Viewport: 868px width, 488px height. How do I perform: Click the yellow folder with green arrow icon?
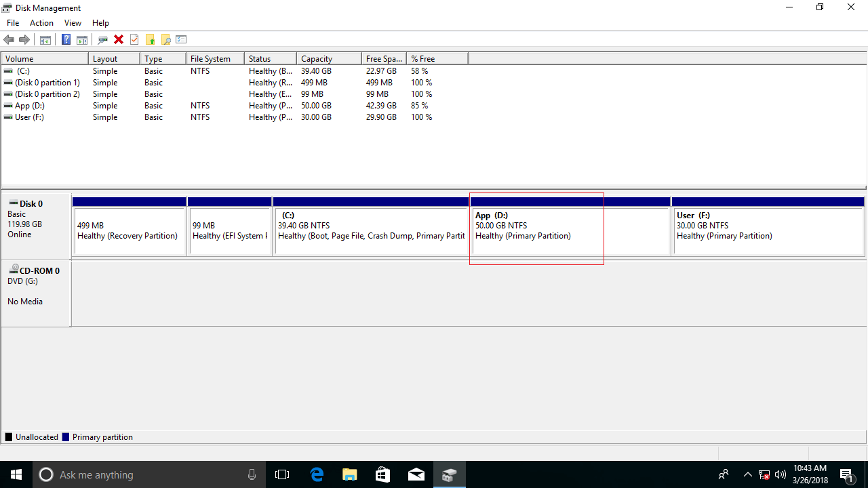tap(150, 40)
